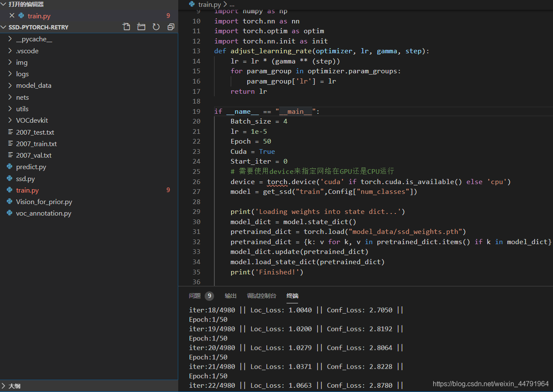The width and height of the screenshot is (553, 392).
Task: Click the Python icon beside Vision_for_prior.py
Action: [10, 202]
